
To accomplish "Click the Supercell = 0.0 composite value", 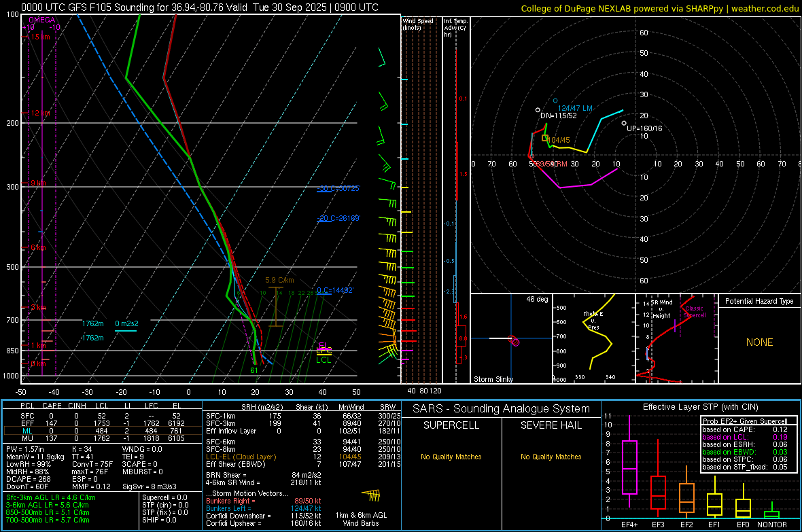I will [164, 497].
